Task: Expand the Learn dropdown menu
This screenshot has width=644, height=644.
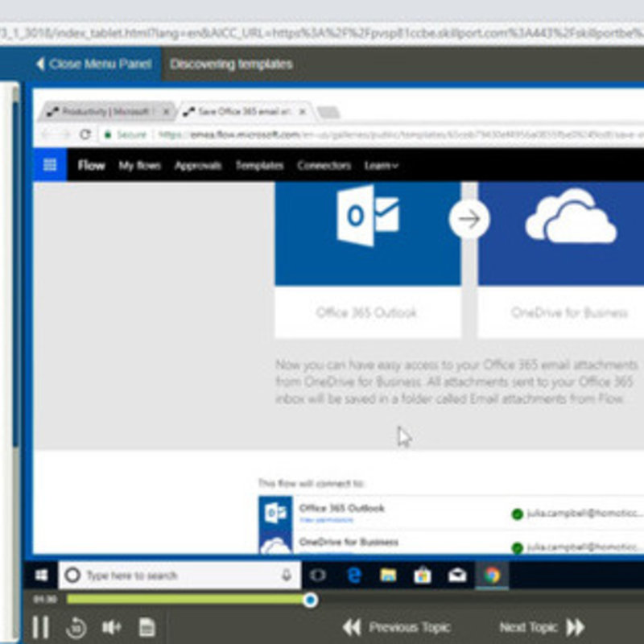Action: [381, 166]
